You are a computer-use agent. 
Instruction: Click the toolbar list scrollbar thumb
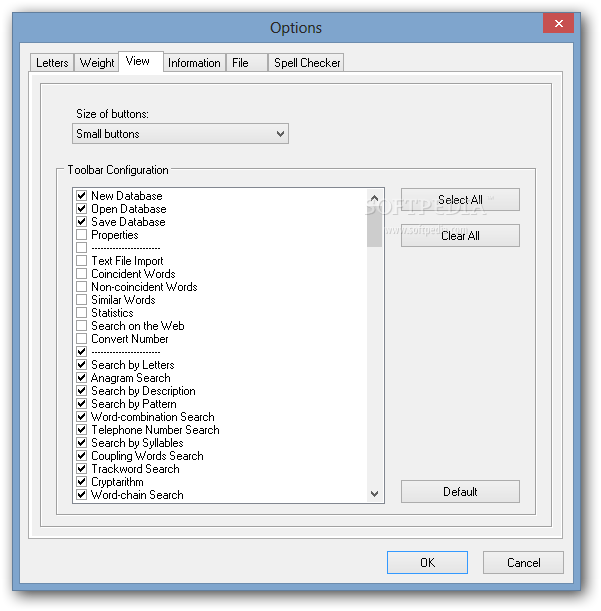374,228
